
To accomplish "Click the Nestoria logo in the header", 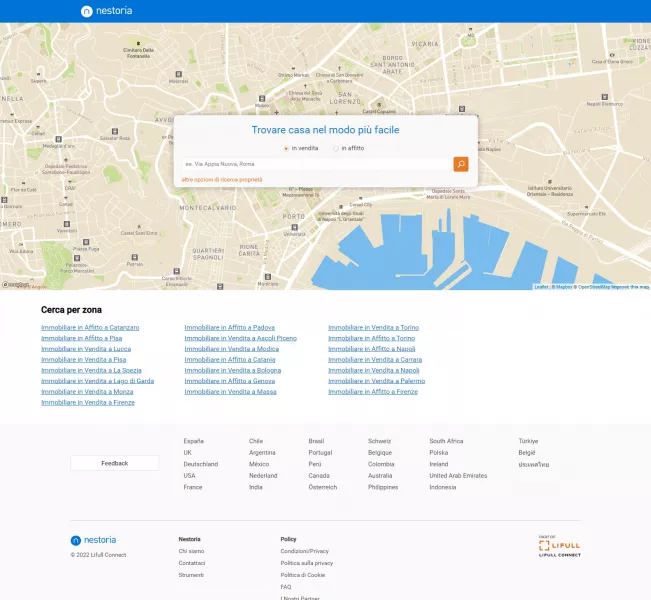I will click(107, 11).
